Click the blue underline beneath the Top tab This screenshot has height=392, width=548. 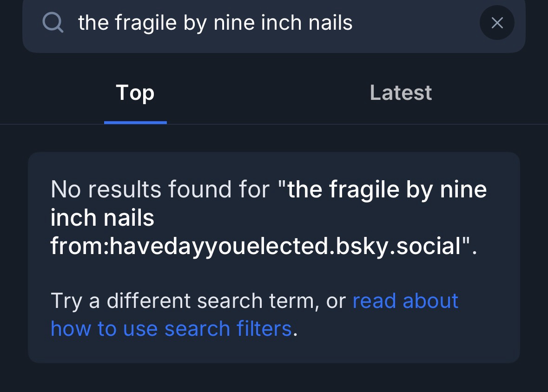click(135, 123)
